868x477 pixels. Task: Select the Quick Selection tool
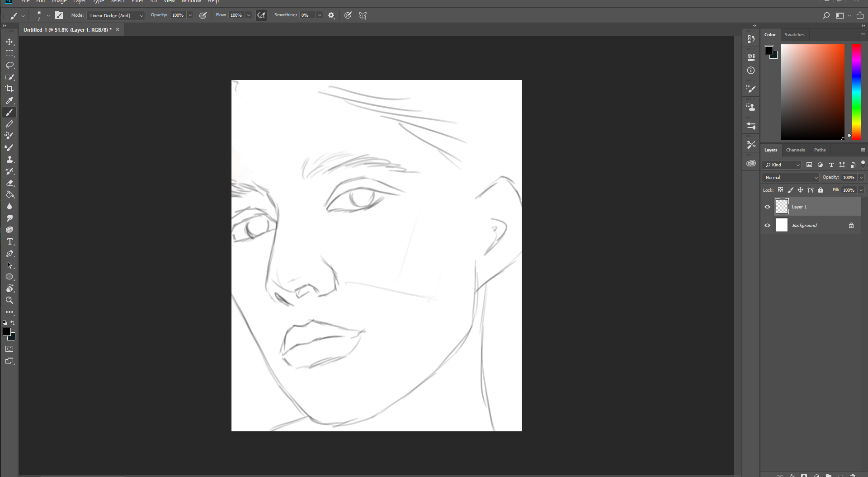coord(9,77)
